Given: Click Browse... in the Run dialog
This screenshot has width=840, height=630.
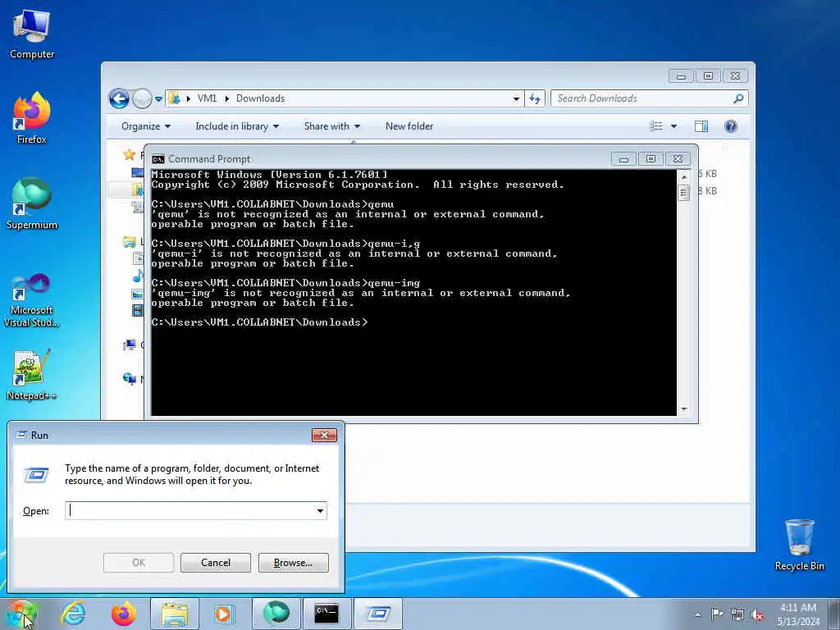Looking at the screenshot, I should click(293, 563).
